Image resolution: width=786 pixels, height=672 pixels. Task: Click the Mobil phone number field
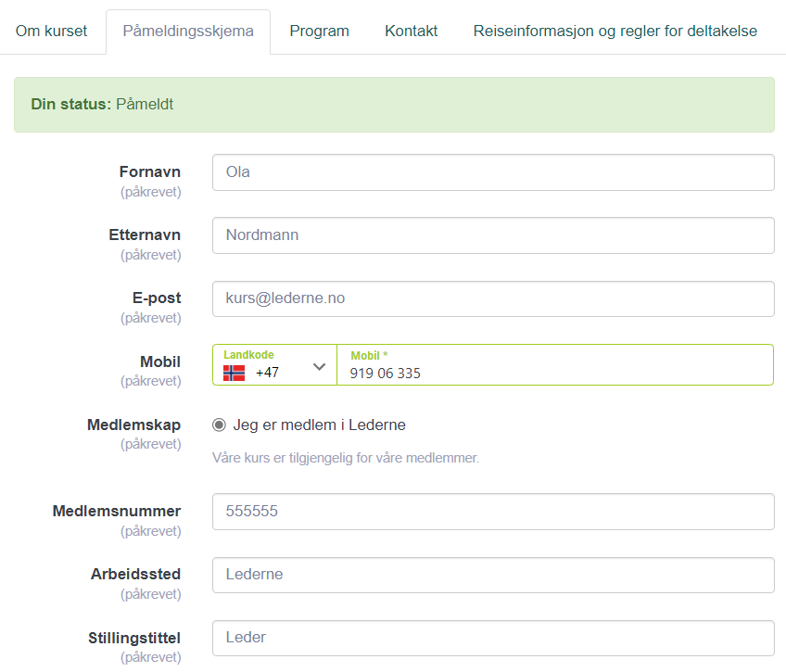tap(555, 365)
